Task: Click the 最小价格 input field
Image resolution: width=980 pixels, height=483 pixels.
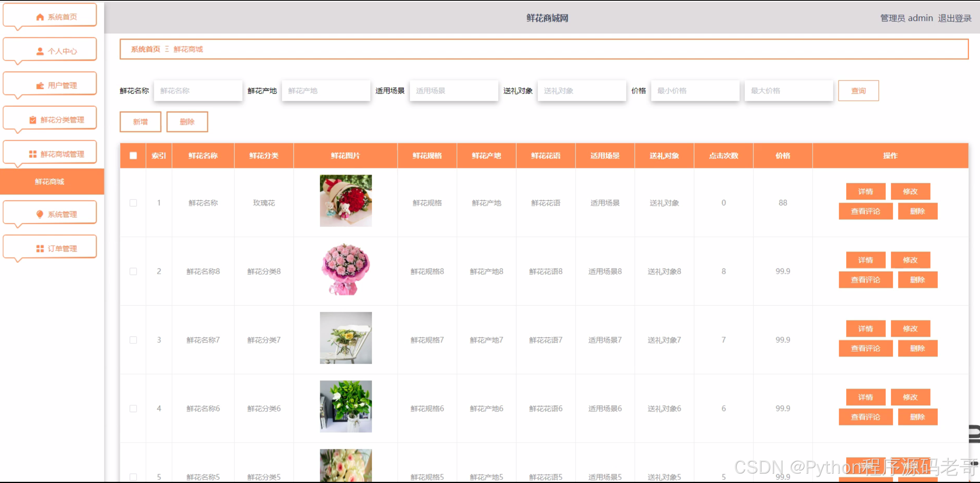Action: point(695,91)
